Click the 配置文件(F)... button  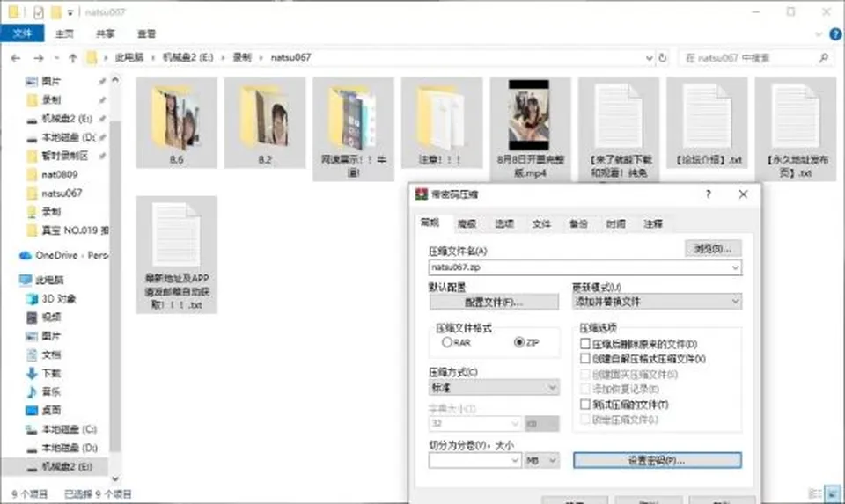pyautogui.click(x=494, y=303)
